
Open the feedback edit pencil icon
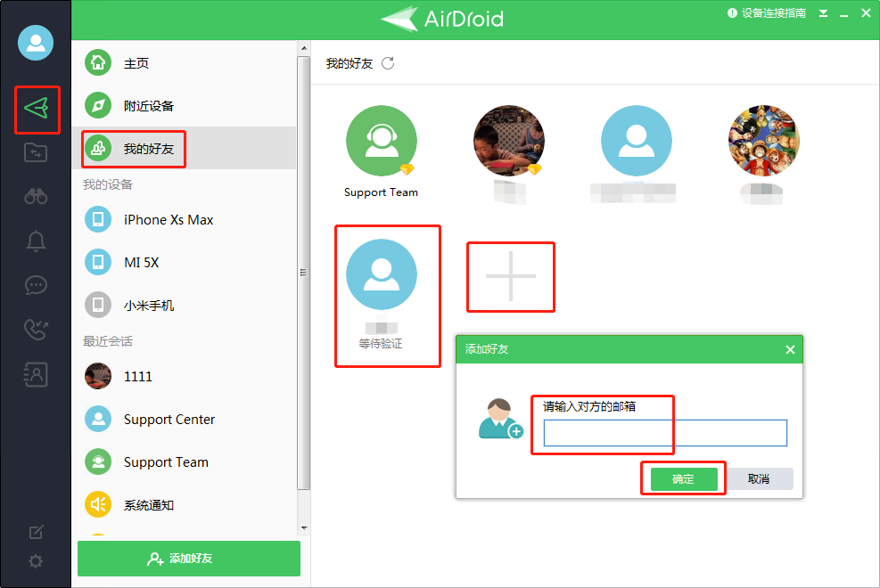36,532
